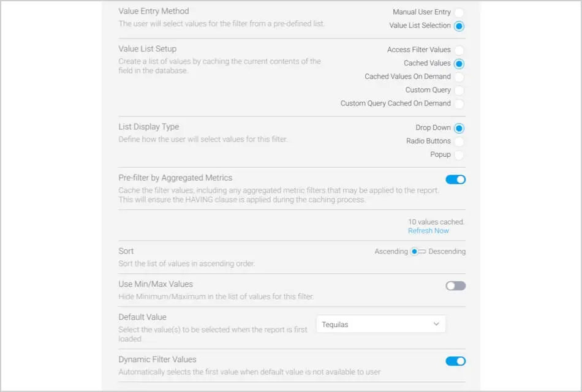The width and height of the screenshot is (582, 392).
Task: Select Access Filter Values radio button
Action: [x=459, y=50]
